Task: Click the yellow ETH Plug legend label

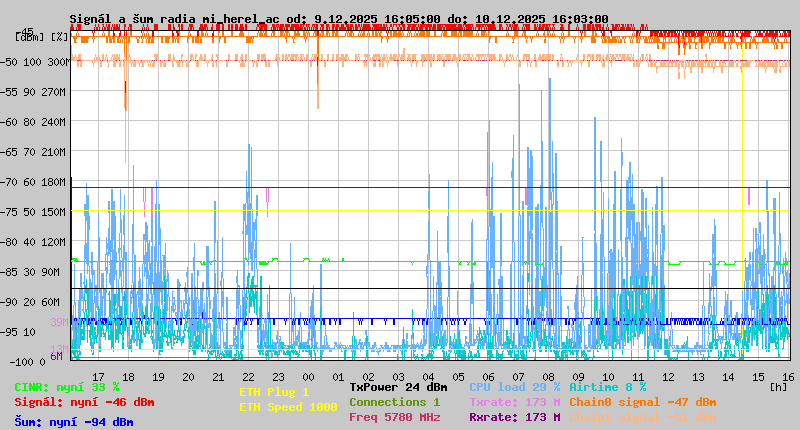Action: [x=274, y=392]
